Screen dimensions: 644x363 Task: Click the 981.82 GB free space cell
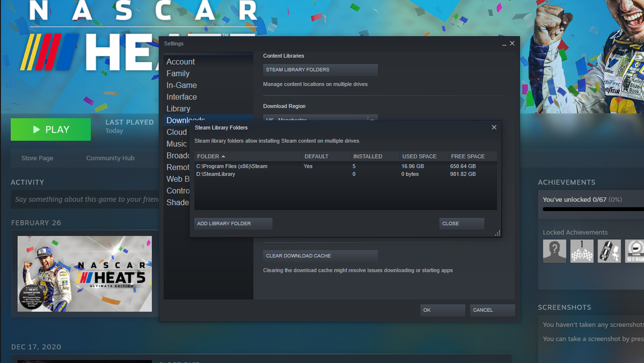tap(463, 174)
